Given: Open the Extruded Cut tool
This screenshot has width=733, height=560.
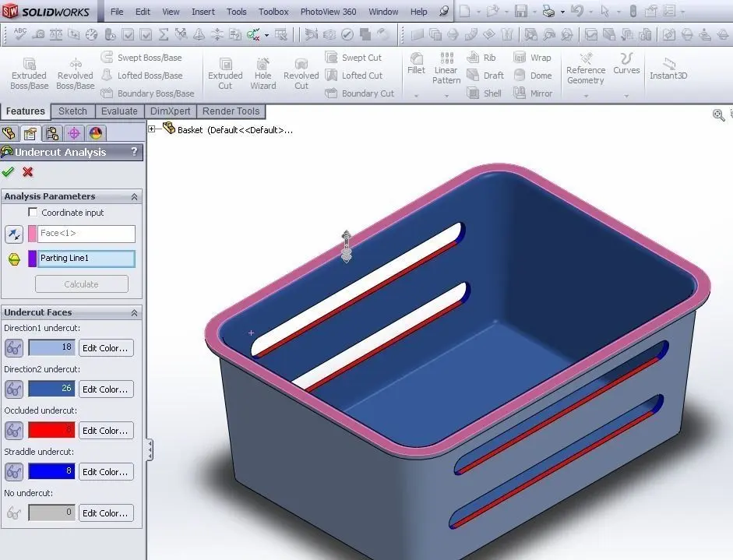Looking at the screenshot, I should [x=225, y=73].
